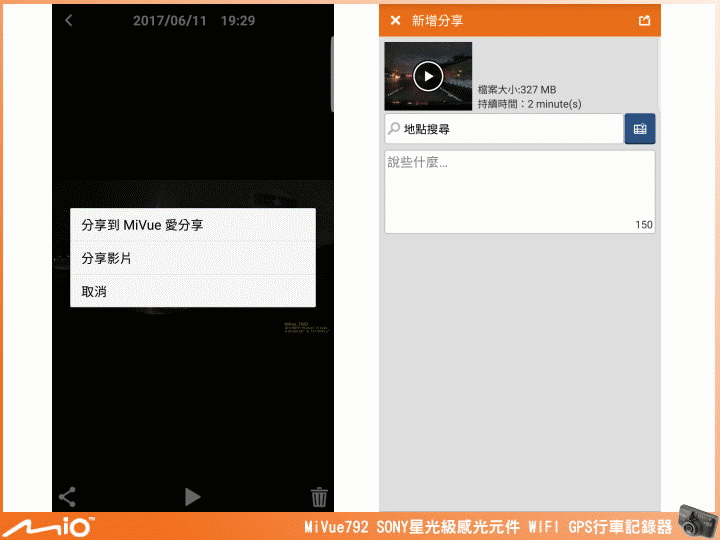Tap the share icon at bottom left
This screenshot has width=720, height=540.
pyautogui.click(x=68, y=496)
